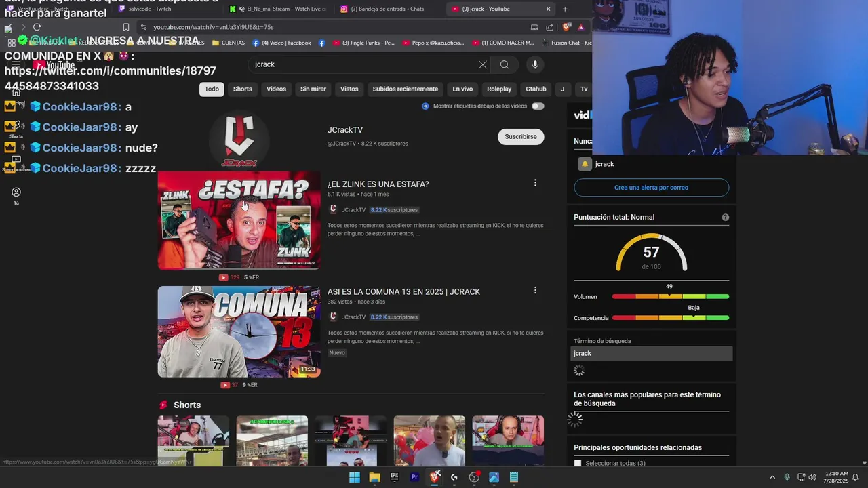Open the icon-only Facebook bookmark
Image resolution: width=868 pixels, height=488 pixels.
tap(321, 43)
